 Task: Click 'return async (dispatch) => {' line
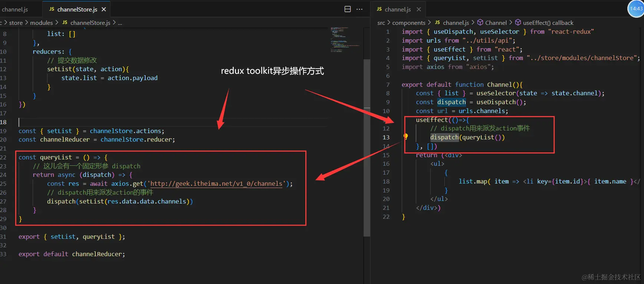(x=83, y=175)
